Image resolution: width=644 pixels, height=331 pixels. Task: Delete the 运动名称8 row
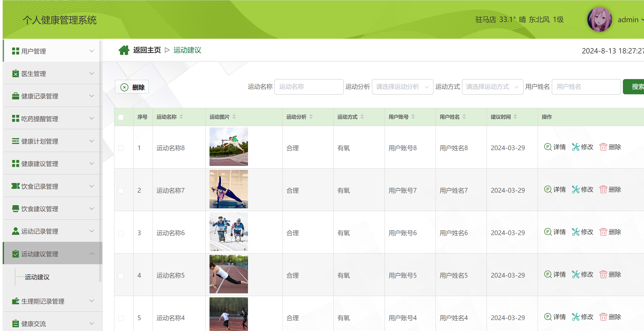610,147
